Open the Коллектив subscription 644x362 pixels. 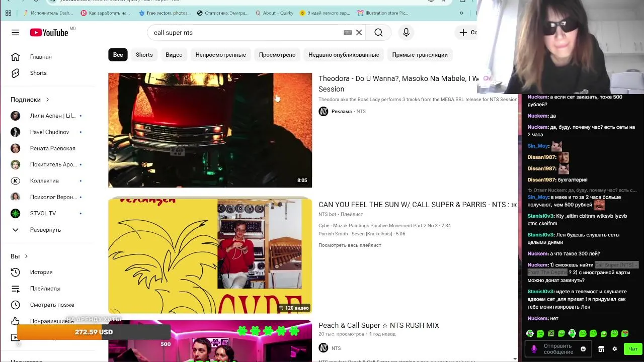[x=48, y=181]
